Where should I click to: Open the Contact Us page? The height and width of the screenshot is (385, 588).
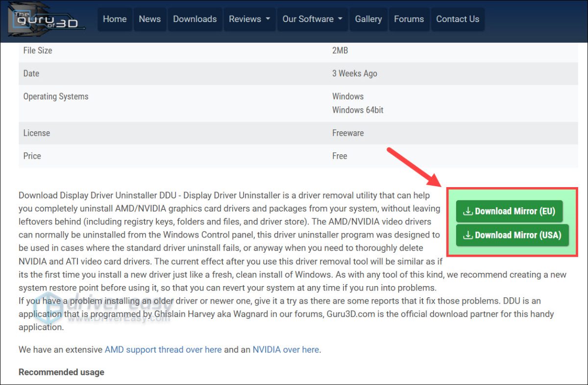pos(458,19)
